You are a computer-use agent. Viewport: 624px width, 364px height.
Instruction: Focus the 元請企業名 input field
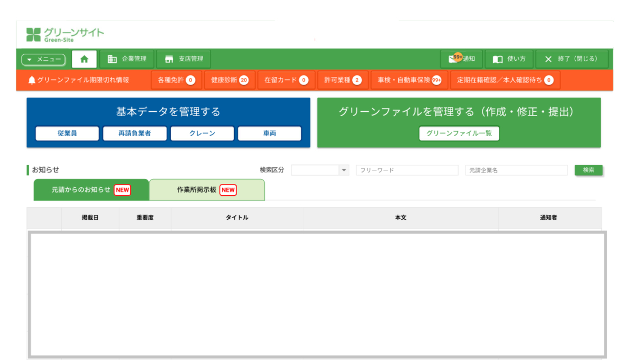pos(516,170)
